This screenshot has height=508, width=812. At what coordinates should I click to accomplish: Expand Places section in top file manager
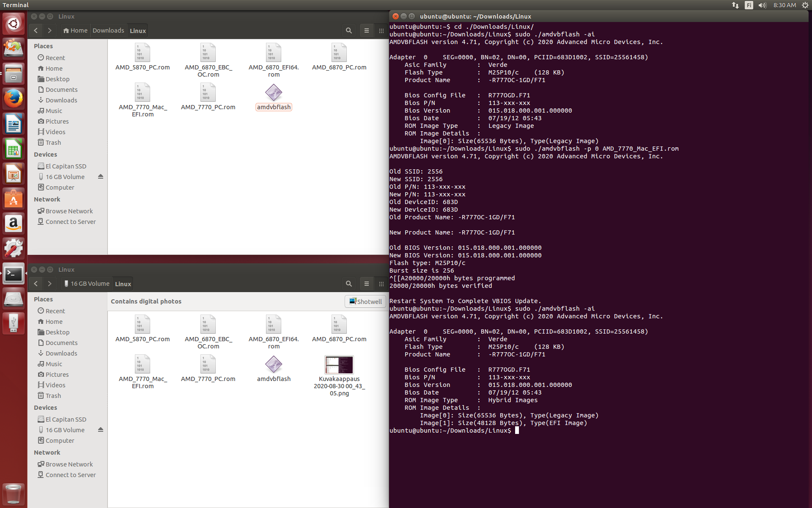(44, 46)
